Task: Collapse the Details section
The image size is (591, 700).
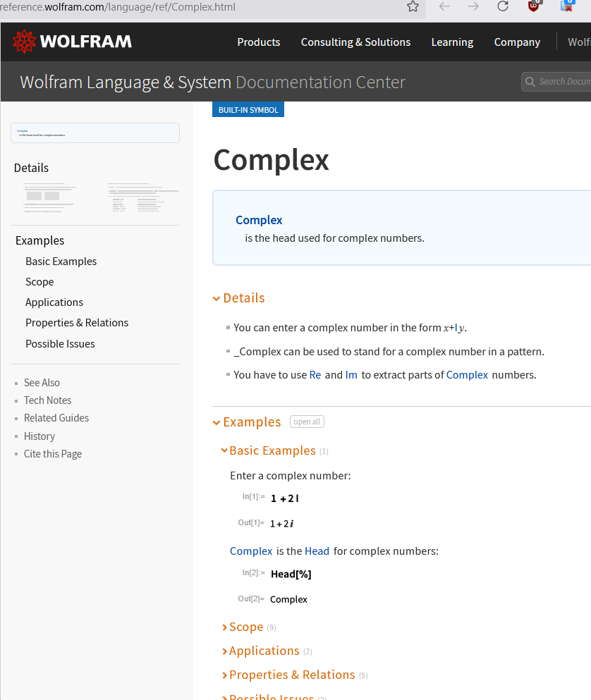Action: pyautogui.click(x=217, y=298)
